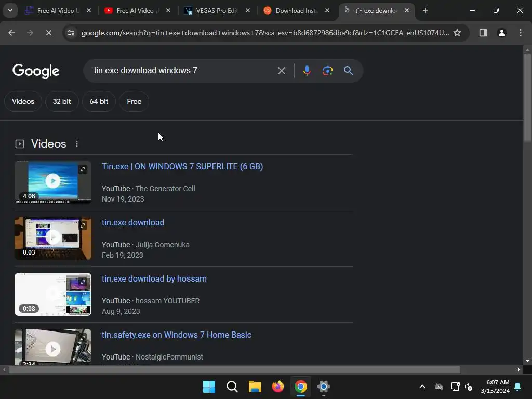
Task: Expand preview on the SUPERLITE thumbnail
Action: pos(83,169)
